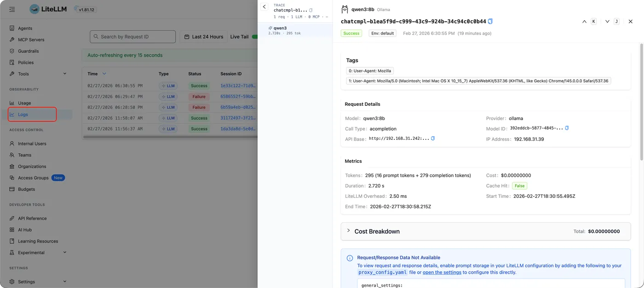Expand the Cost Breakdown section
Screen dimensions: 644x288
pos(349,231)
